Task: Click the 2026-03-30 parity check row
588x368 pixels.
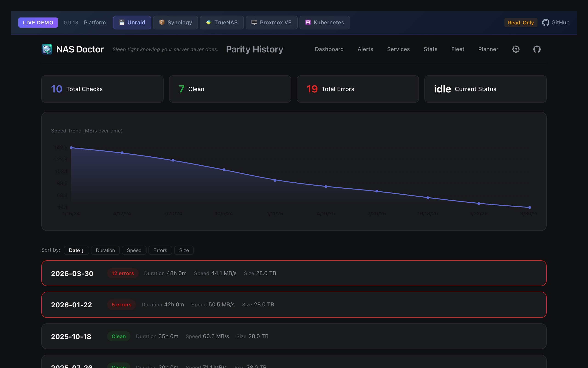Action: tap(294, 273)
